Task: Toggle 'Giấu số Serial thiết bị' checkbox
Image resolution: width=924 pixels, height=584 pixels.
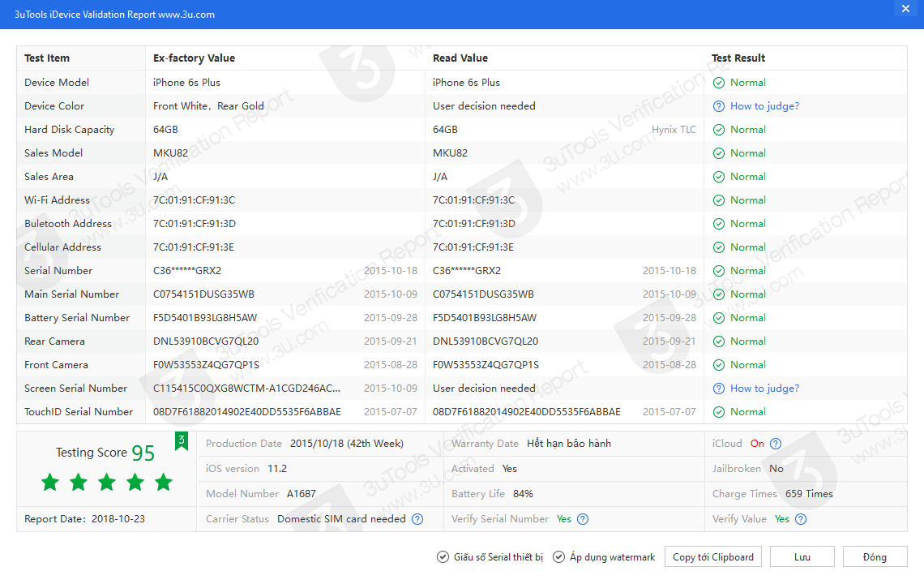Action: click(443, 557)
